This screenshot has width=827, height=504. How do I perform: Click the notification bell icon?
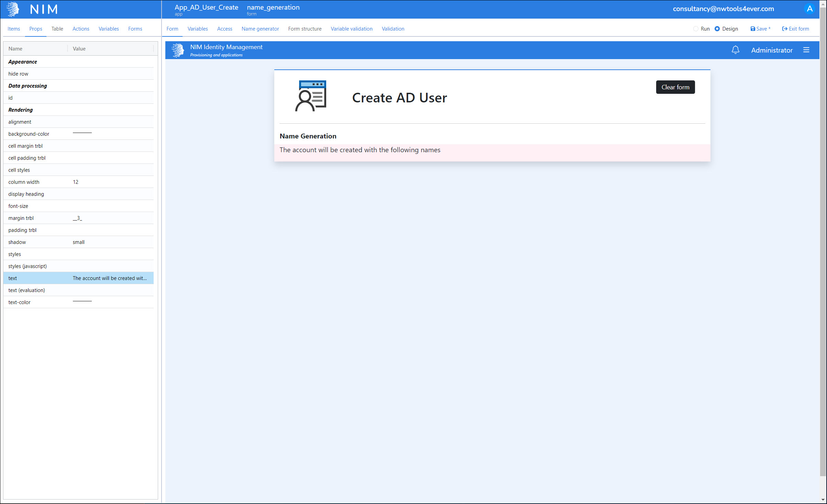point(735,50)
